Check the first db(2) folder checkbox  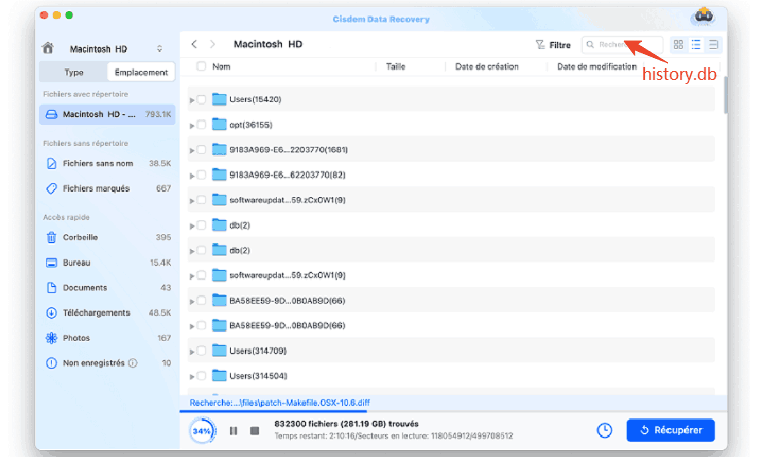[201, 225]
